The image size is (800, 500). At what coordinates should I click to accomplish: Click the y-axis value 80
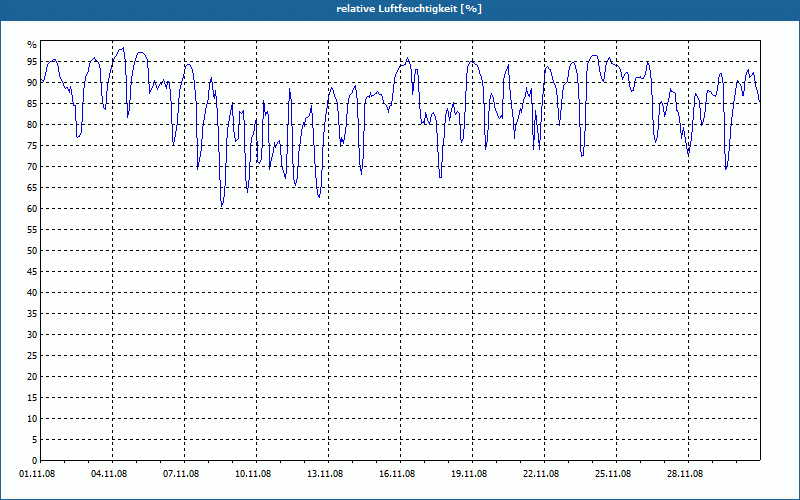(x=32, y=124)
